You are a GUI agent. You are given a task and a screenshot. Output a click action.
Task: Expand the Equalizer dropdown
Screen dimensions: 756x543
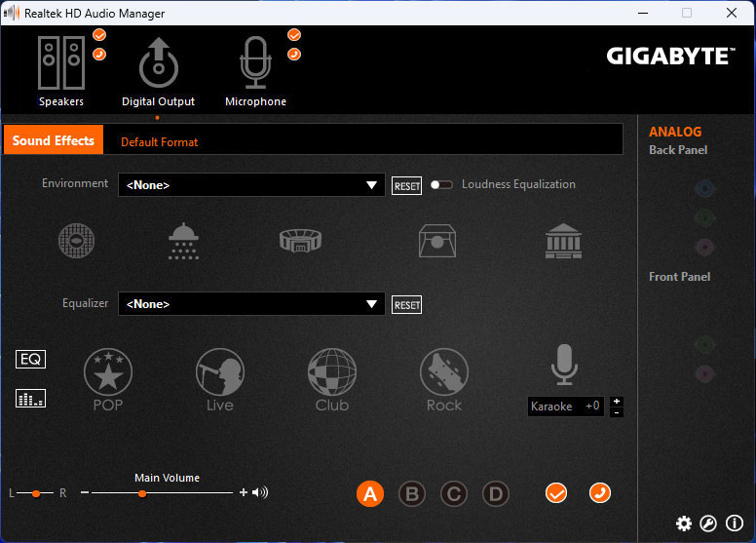tap(370, 304)
